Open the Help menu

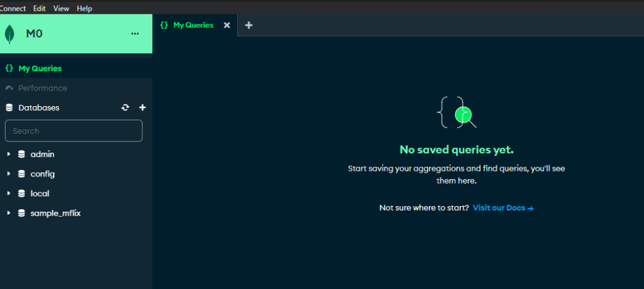point(85,9)
